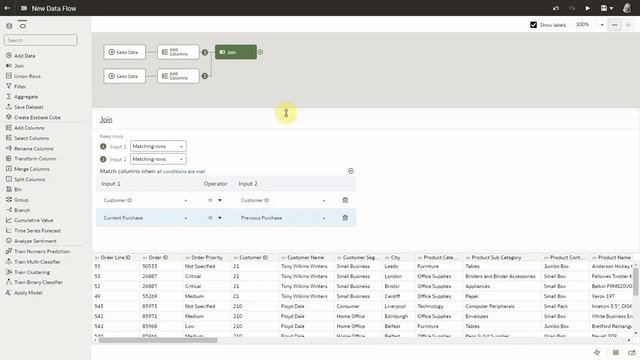Click the table grid icon at bottom right

pyautogui.click(x=616, y=352)
